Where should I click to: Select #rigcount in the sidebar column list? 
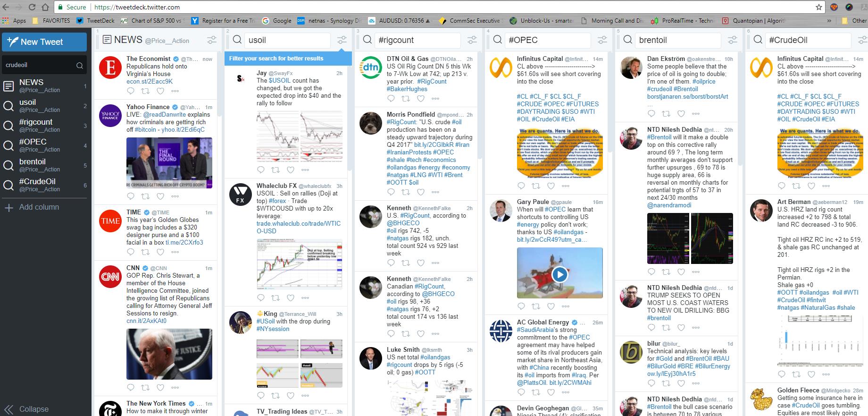(45, 126)
